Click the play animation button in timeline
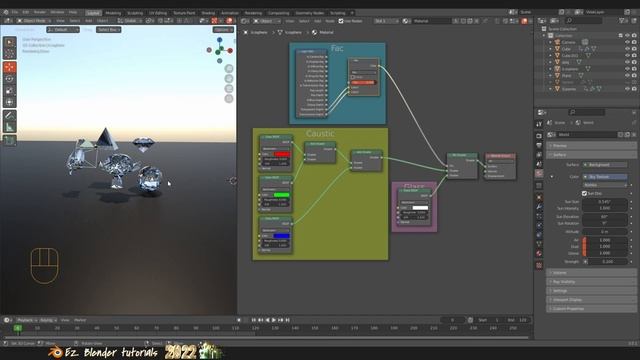This screenshot has width=640, height=360. click(274, 320)
